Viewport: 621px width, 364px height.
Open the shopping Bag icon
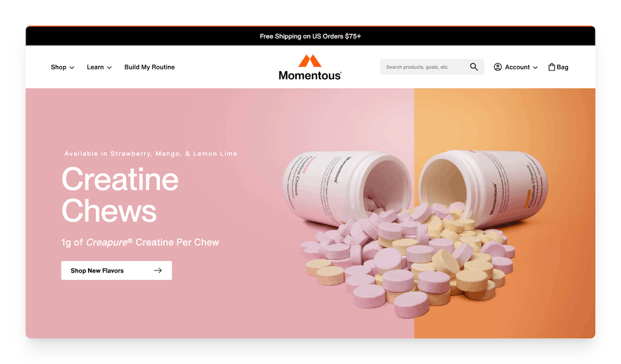552,67
